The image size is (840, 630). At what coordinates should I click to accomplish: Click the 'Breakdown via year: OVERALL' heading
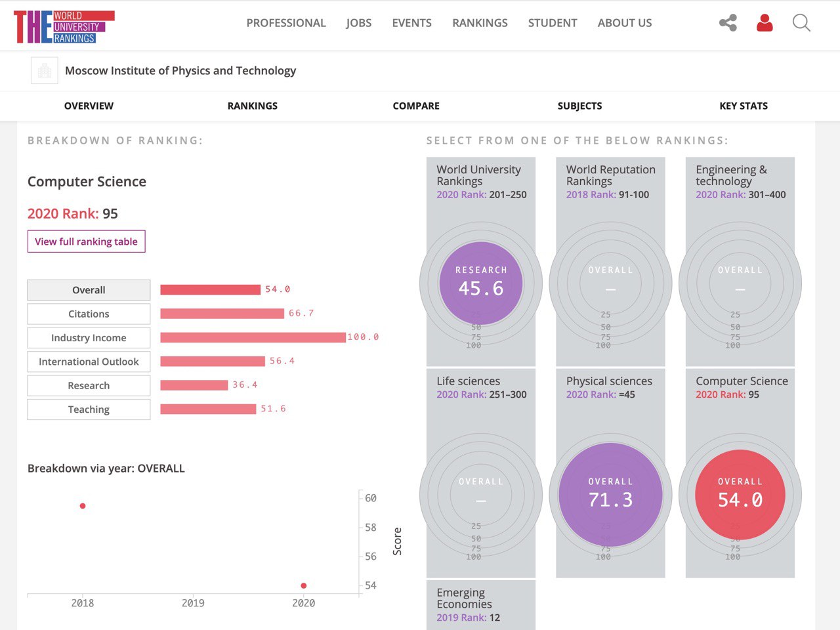pos(106,469)
